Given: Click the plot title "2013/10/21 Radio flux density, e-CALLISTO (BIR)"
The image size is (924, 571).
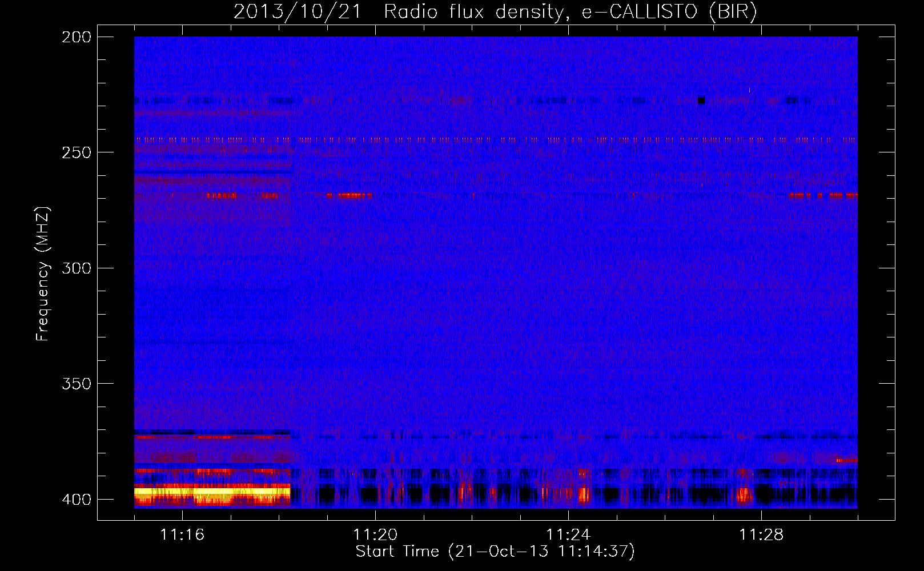Looking at the screenshot, I should pyautogui.click(x=495, y=11).
